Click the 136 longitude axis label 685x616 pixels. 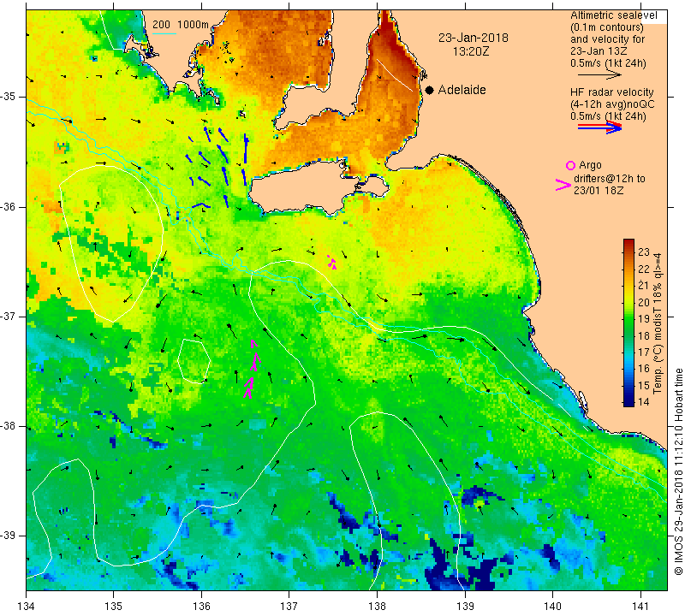(201, 606)
